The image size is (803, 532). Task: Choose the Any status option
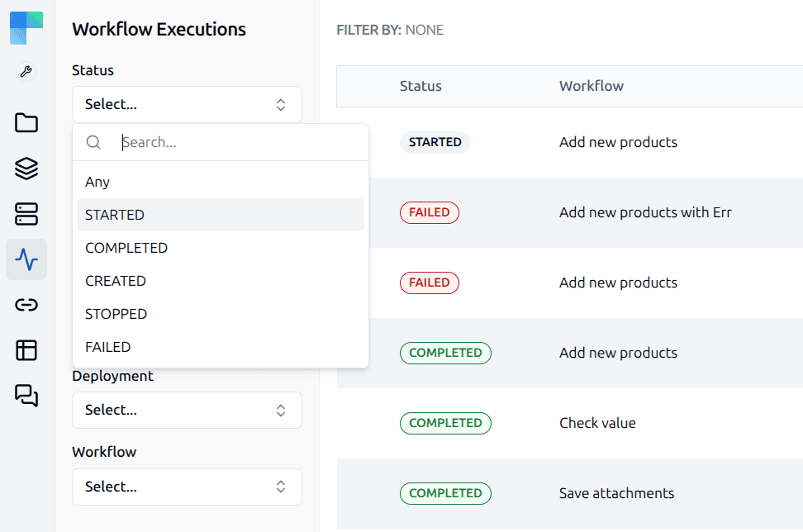coord(221,182)
